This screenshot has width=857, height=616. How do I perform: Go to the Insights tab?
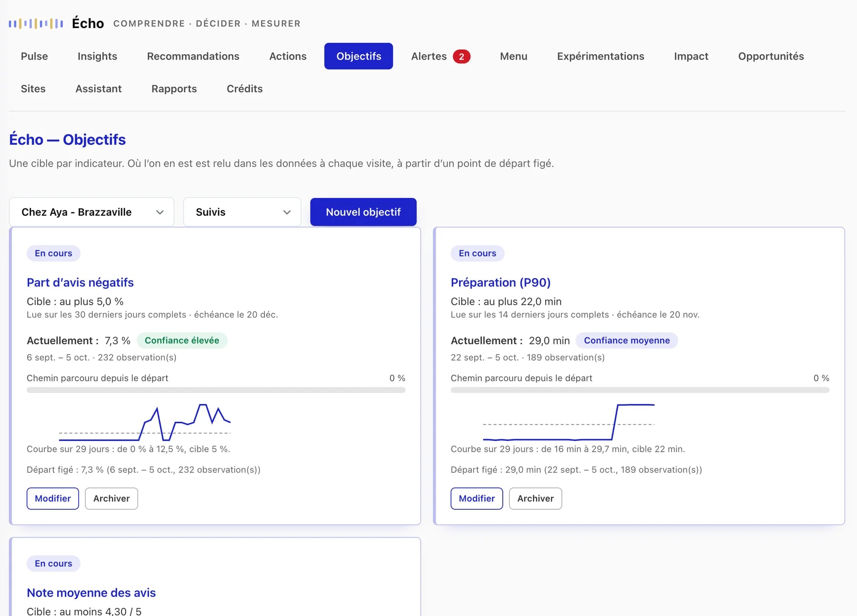97,56
